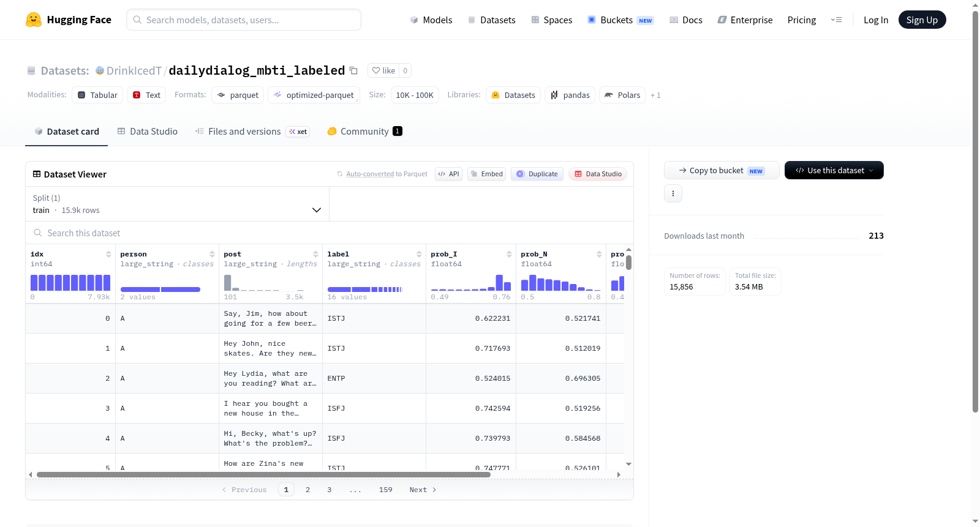Click the API button in Dataset Viewer
980x527 pixels.
(x=448, y=174)
